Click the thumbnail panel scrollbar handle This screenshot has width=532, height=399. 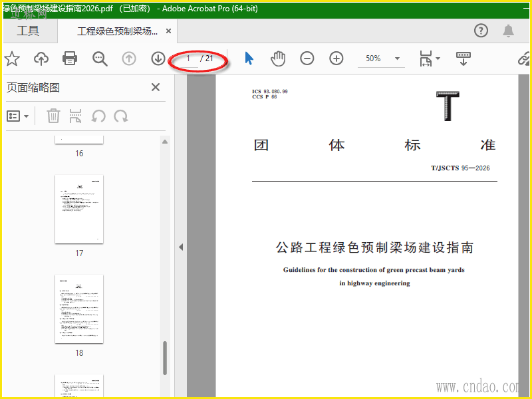pos(165,358)
